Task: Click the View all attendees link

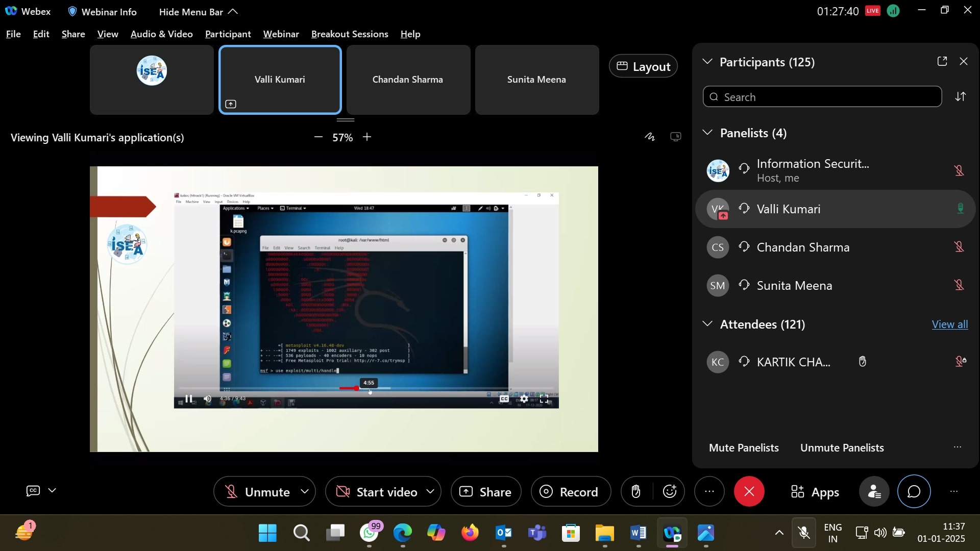Action: pyautogui.click(x=949, y=324)
